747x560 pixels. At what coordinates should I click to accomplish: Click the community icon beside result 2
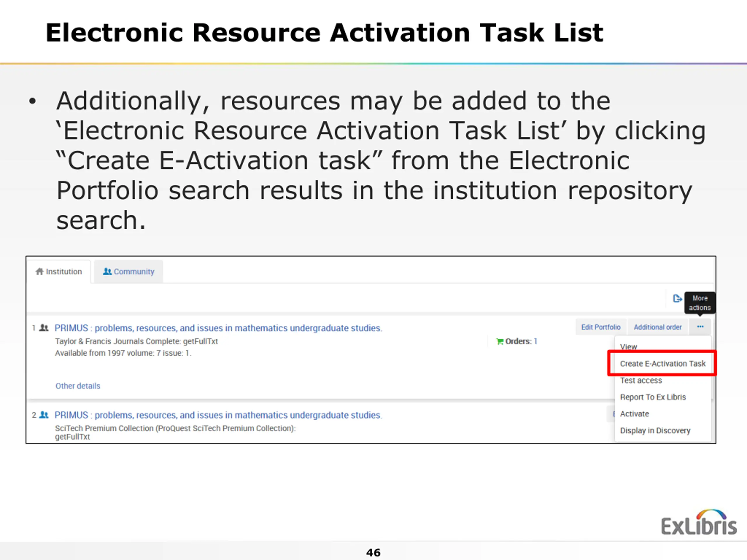(44, 415)
